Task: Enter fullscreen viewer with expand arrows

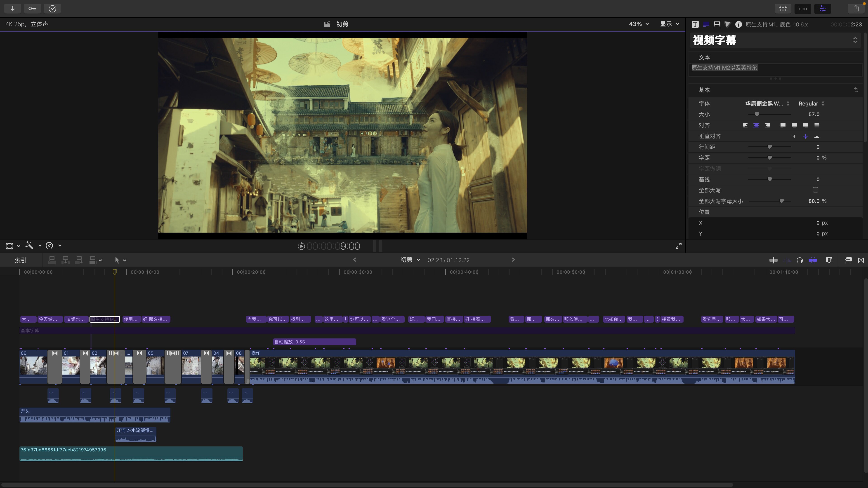Action: click(x=678, y=246)
